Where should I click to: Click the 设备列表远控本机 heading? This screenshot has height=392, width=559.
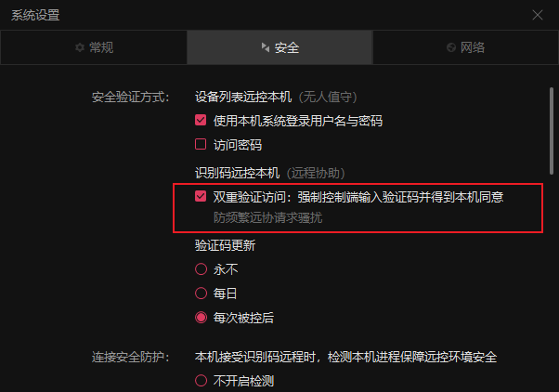[x=243, y=97]
